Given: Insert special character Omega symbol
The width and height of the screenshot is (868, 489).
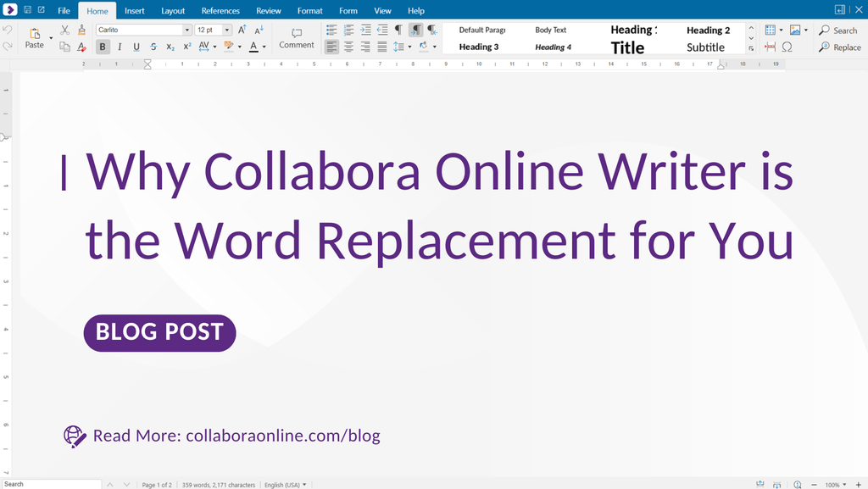Looking at the screenshot, I should pos(787,47).
